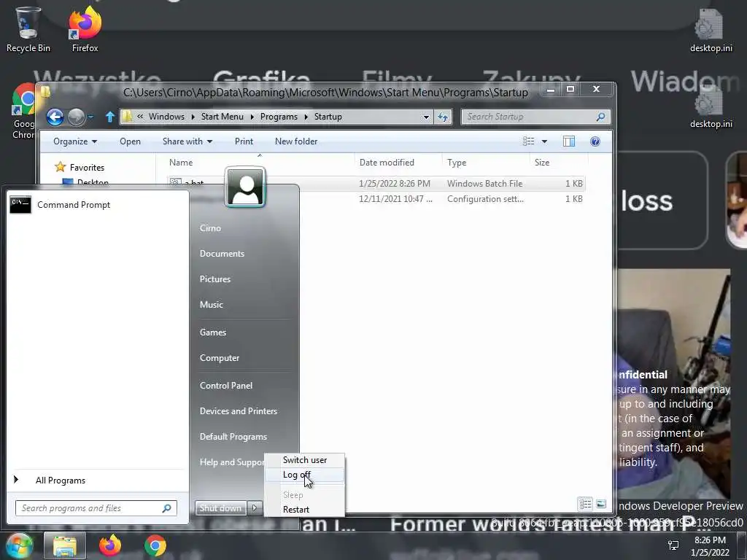747x560 pixels.
Task: Click the search icon in Start menu search box
Action: click(x=167, y=508)
